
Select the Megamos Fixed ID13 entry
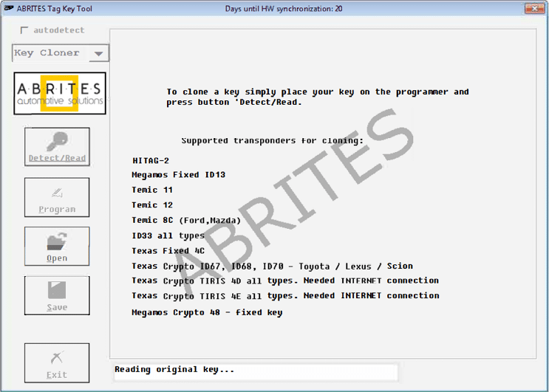(x=178, y=175)
